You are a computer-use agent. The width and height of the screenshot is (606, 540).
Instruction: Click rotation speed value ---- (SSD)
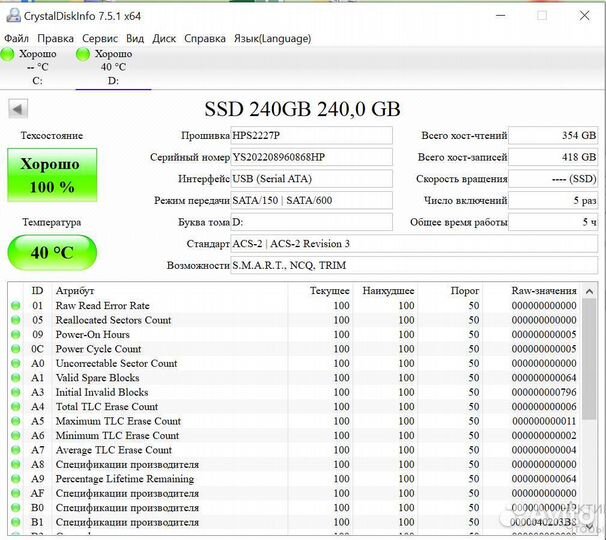pos(553,179)
